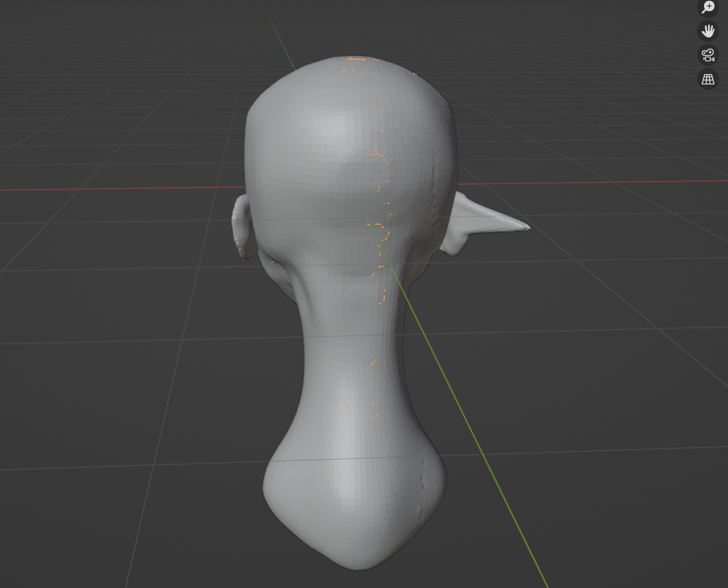
Task: Click the orange vertex on the base's left side
Action: [x=284, y=456]
